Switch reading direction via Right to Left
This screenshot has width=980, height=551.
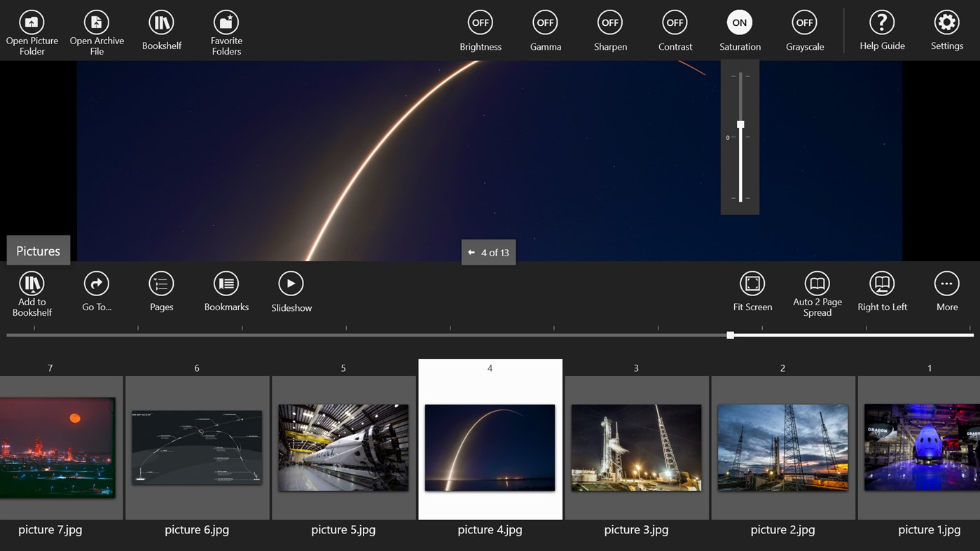click(x=882, y=291)
